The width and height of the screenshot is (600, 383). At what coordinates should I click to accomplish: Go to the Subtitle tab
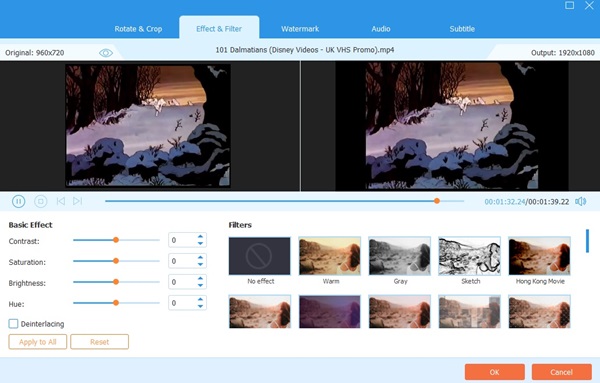pos(462,29)
